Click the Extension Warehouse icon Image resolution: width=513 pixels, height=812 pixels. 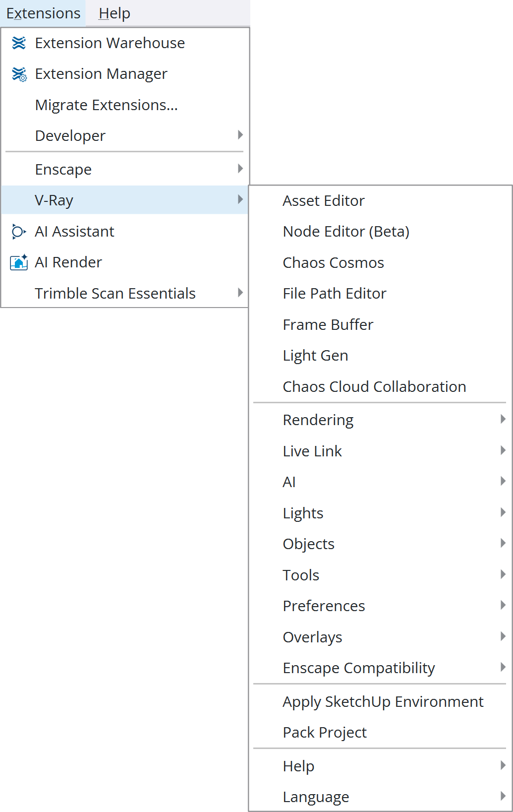pyautogui.click(x=19, y=43)
